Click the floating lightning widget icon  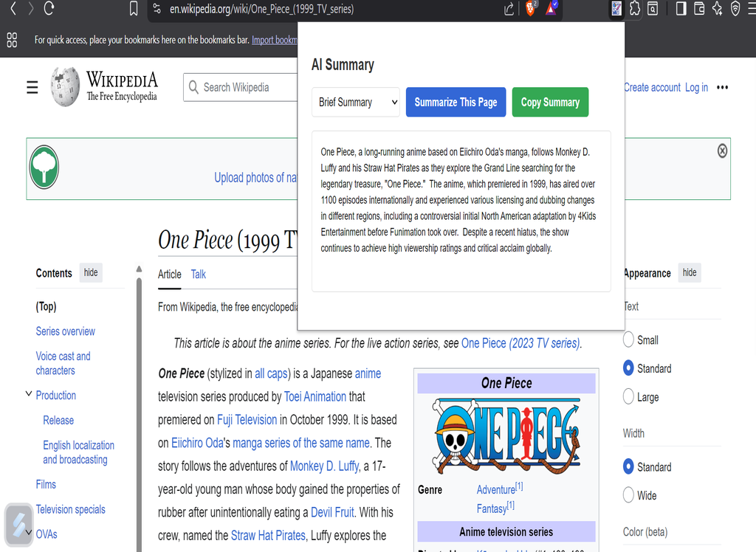[x=18, y=525]
